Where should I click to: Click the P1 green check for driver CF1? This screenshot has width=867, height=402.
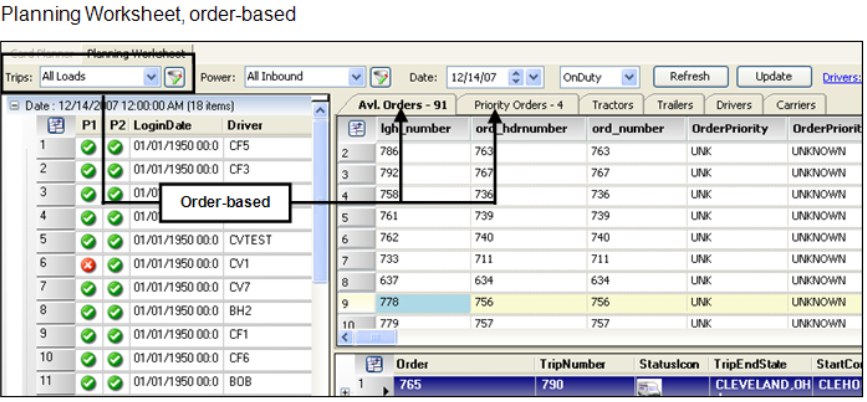pyautogui.click(x=88, y=336)
